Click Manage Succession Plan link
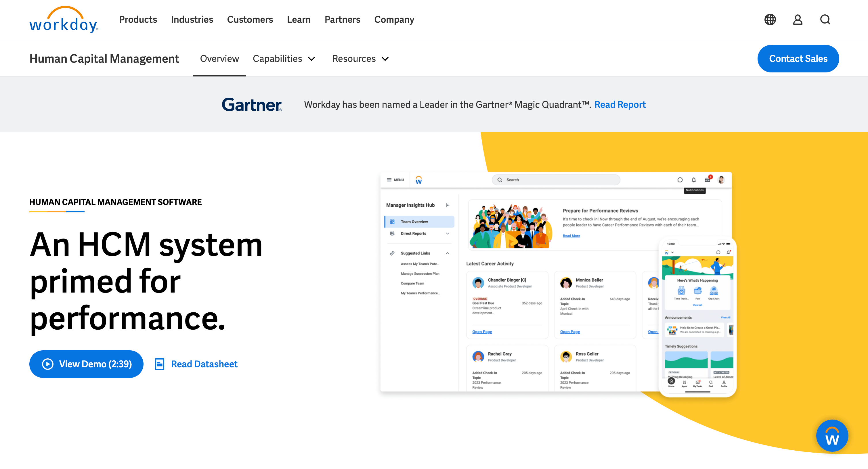Image resolution: width=868 pixels, height=469 pixels. 420,273
